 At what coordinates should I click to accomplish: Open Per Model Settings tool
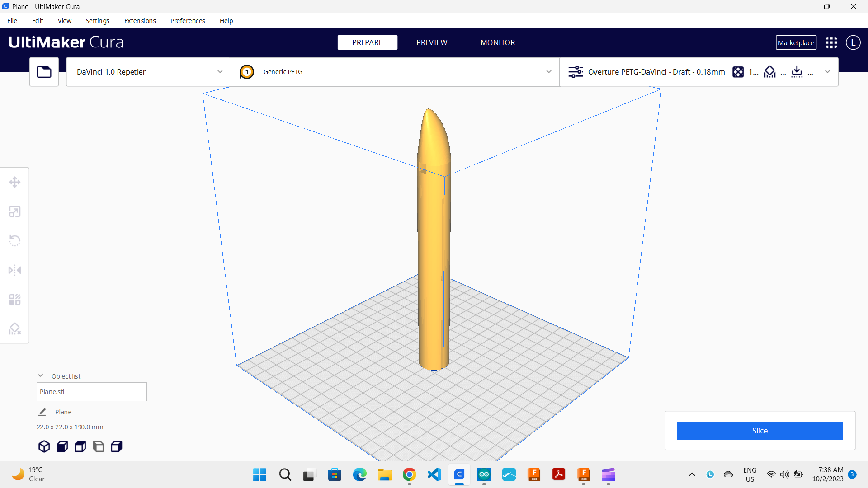tap(15, 299)
